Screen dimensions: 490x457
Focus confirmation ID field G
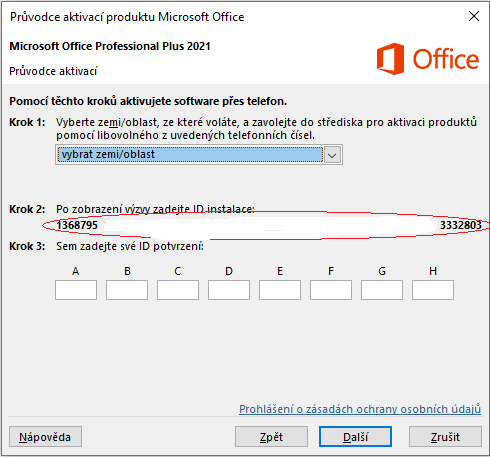click(x=382, y=290)
